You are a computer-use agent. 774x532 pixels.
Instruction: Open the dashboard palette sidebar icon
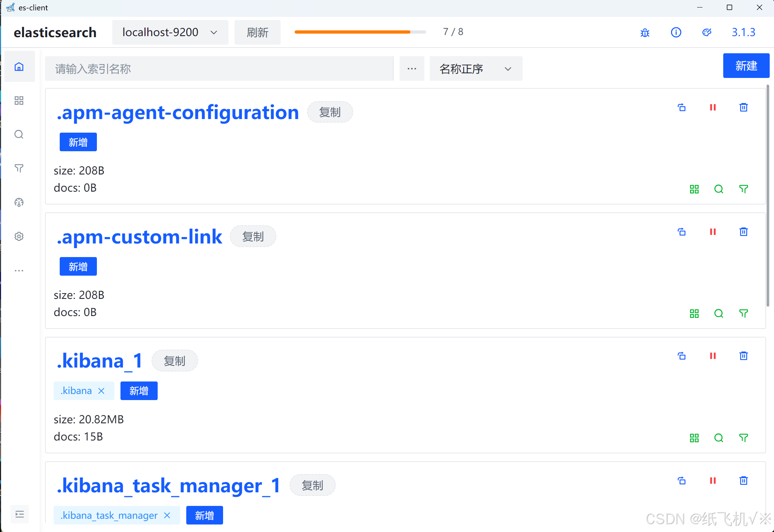(x=19, y=202)
